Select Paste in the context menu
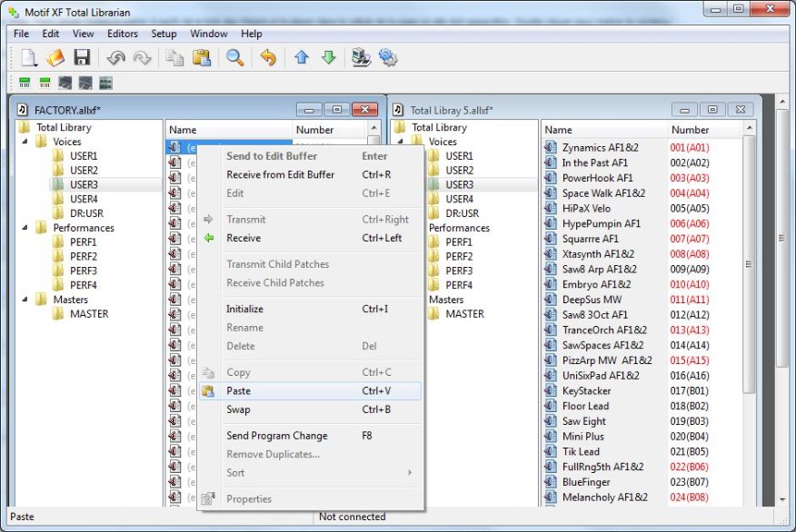Screen dimensions: 796x532 [x=310, y=391]
